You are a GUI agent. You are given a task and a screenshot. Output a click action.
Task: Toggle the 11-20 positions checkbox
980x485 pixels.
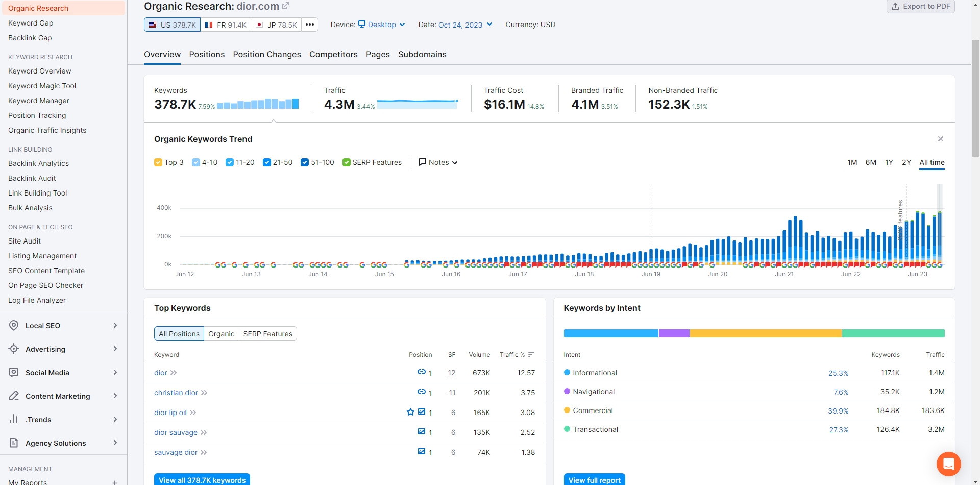(230, 162)
